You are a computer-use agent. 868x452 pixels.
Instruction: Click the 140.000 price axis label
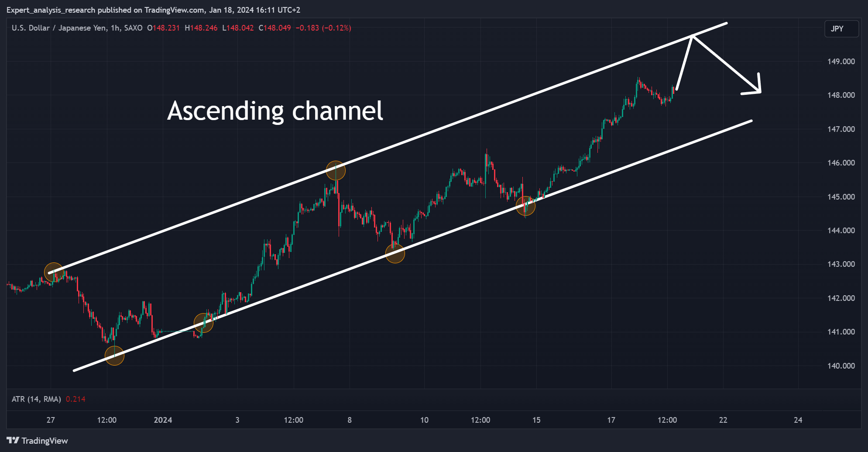[x=841, y=366]
